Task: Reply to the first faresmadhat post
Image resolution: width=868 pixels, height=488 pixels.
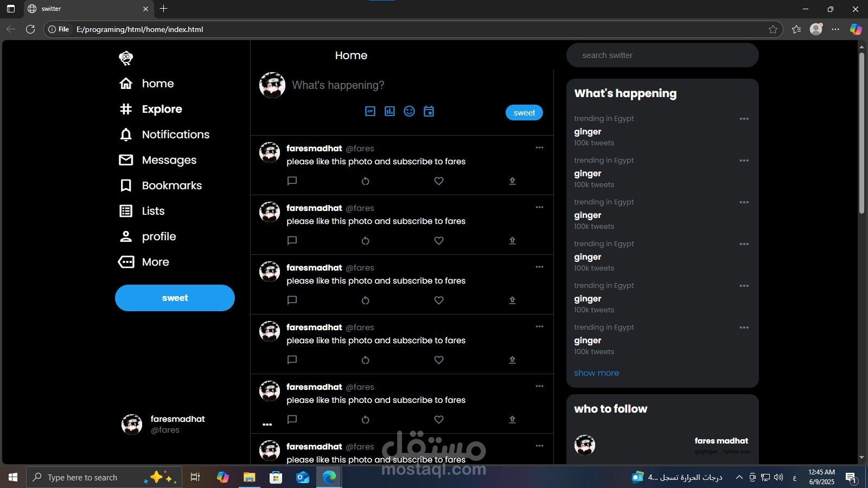Action: [x=292, y=181]
